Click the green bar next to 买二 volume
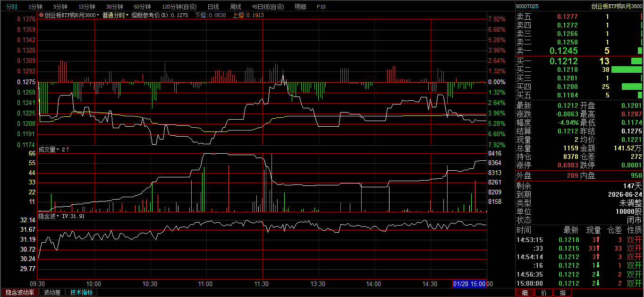This screenshot has height=297, width=644. (627, 70)
